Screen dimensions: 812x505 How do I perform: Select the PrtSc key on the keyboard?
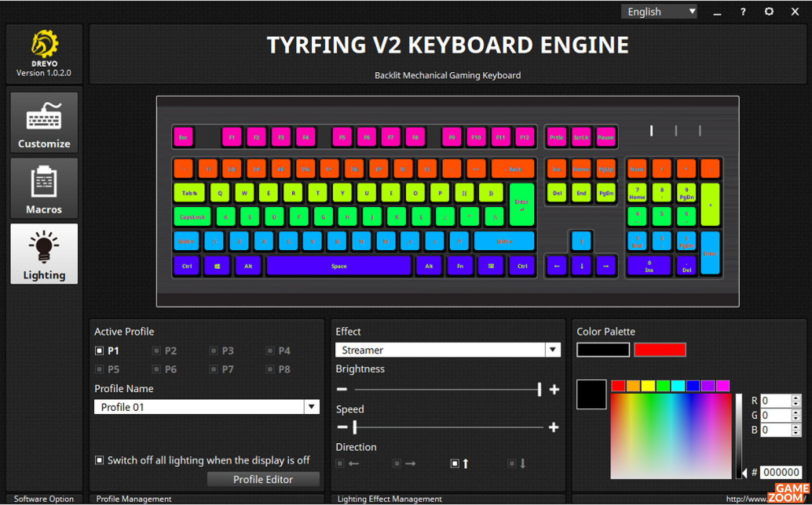pos(556,137)
